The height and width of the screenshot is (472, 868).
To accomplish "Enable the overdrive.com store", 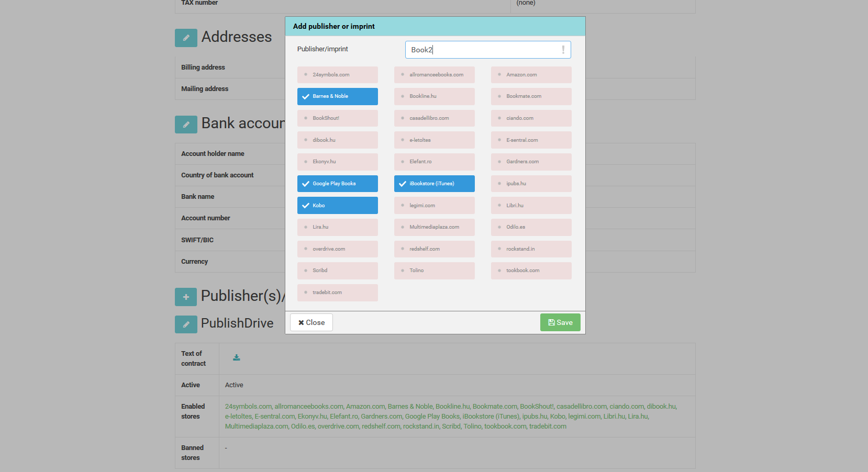I will pos(338,249).
